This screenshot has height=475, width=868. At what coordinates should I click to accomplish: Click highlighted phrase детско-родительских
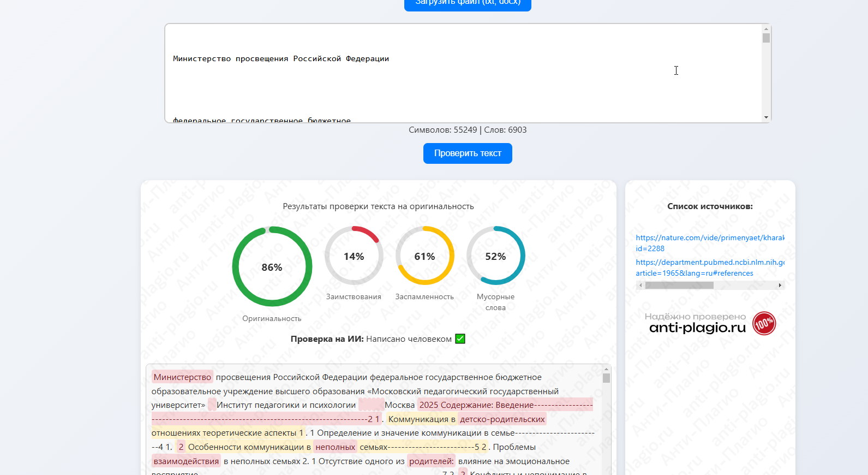pyautogui.click(x=502, y=419)
